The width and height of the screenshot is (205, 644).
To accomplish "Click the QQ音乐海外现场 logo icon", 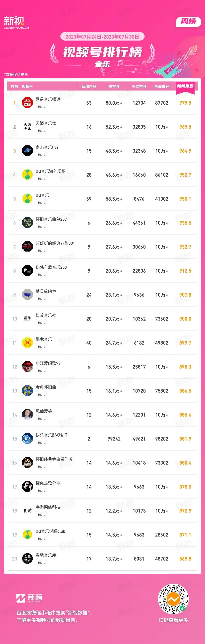I will click(27, 175).
